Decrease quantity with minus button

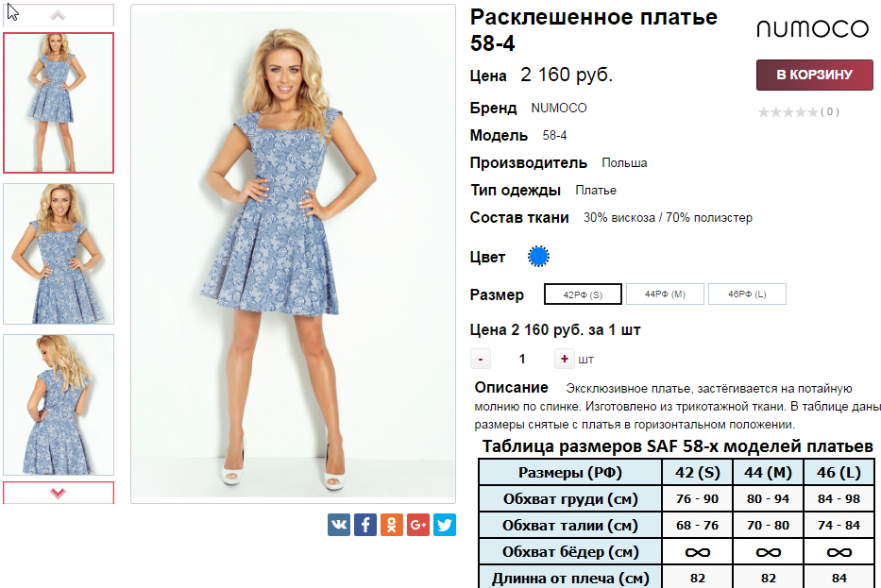click(481, 359)
